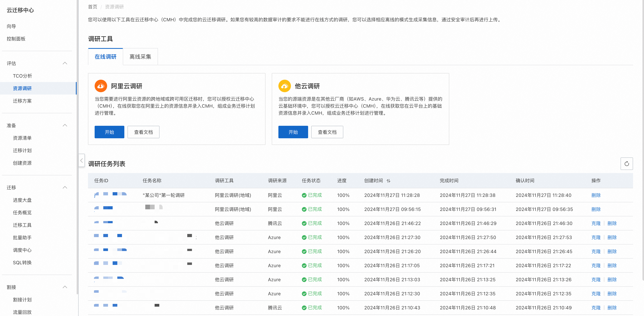644x316 pixels.
Task: Delete the task created 21:46:22
Action: 612,223
